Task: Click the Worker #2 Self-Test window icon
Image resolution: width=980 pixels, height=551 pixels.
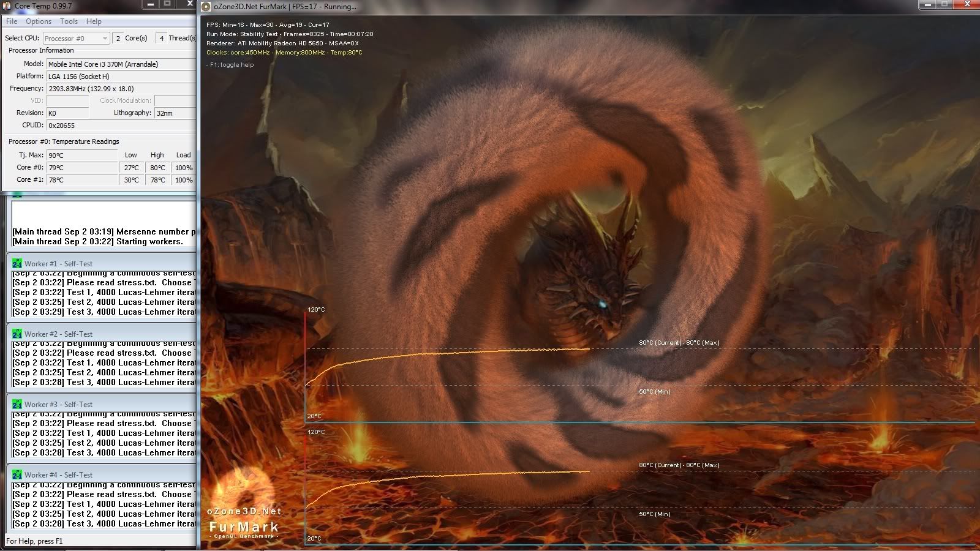Action: coord(17,334)
